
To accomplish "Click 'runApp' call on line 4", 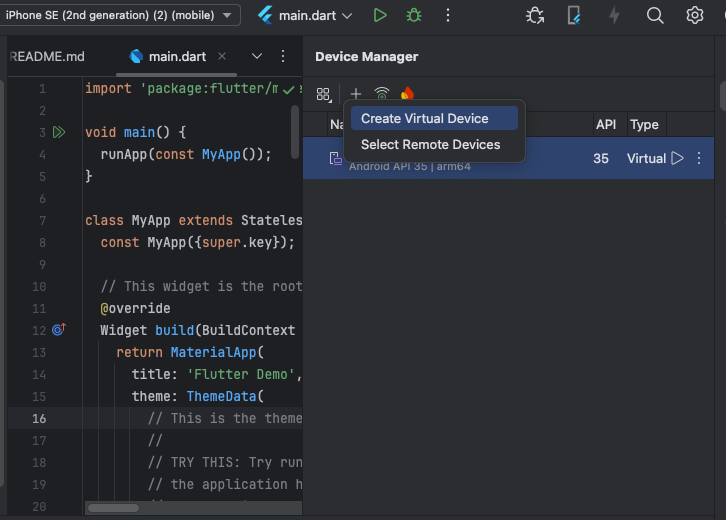I will [x=124, y=154].
